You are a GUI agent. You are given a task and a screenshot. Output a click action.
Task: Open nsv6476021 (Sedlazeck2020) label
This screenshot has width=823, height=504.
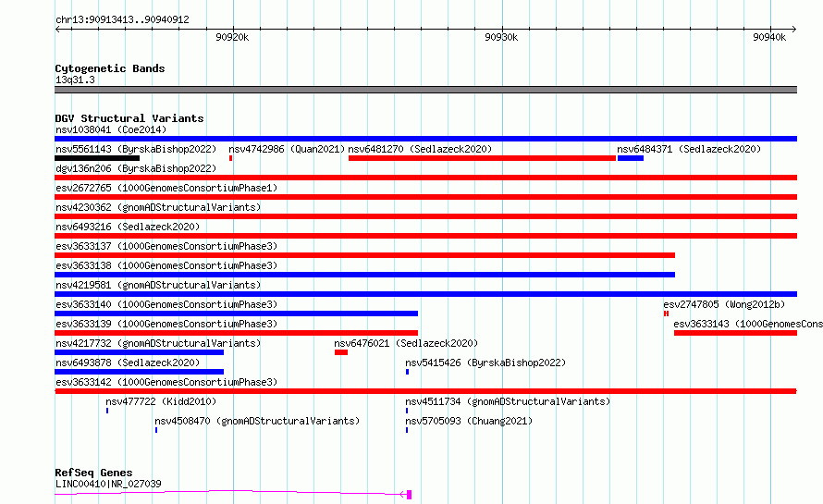(x=406, y=343)
